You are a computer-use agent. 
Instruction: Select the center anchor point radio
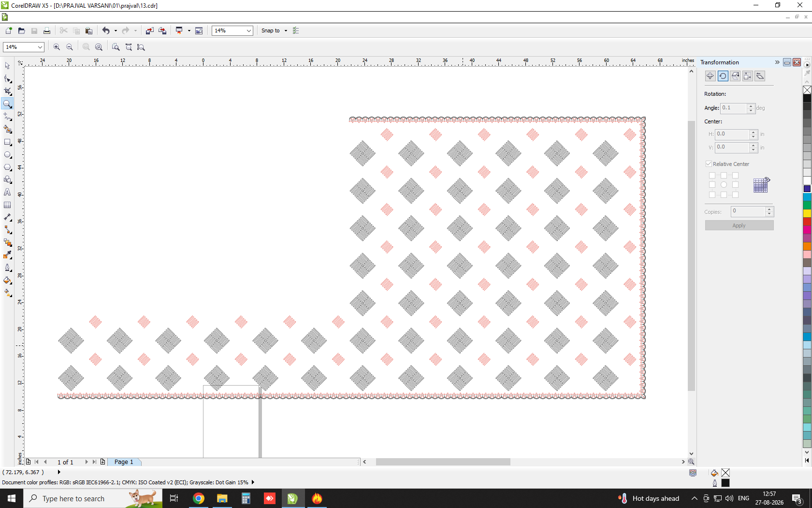click(x=724, y=185)
